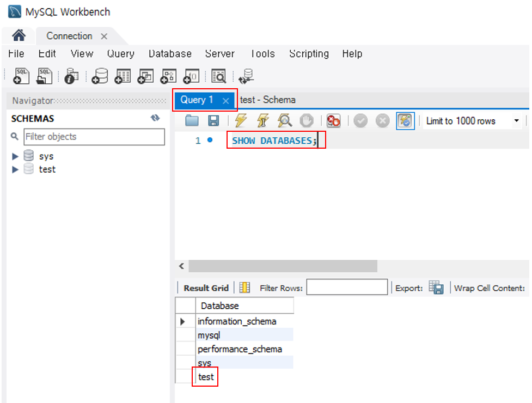This screenshot has height=403, width=532.
Task: Open the Server menu
Action: 220,53
